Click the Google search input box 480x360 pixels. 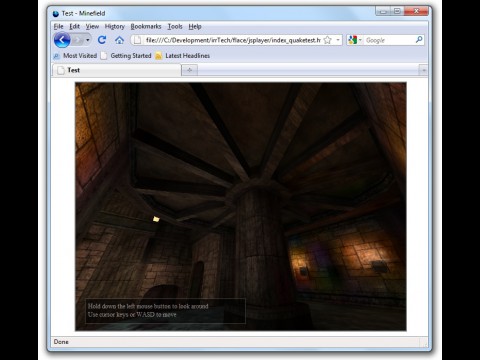389,40
